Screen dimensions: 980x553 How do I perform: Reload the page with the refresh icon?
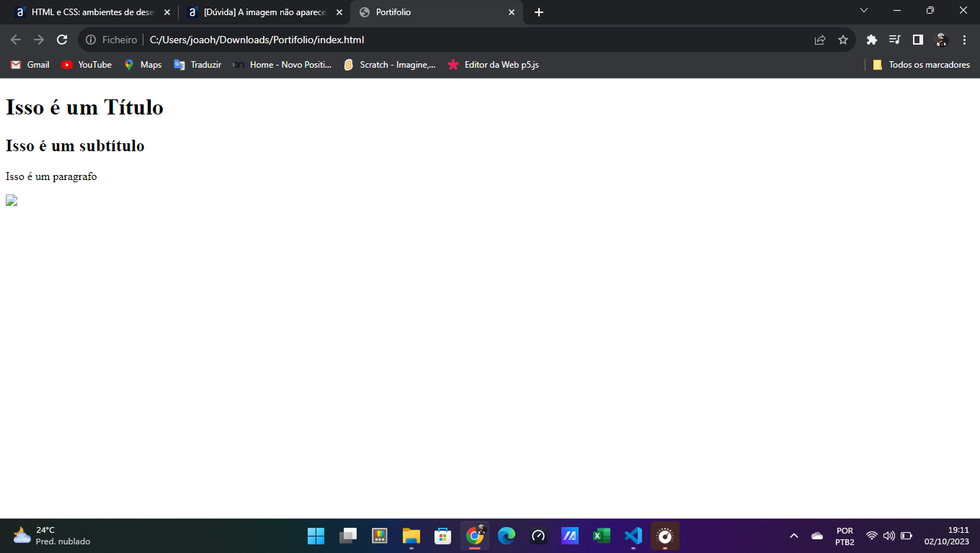coord(62,40)
